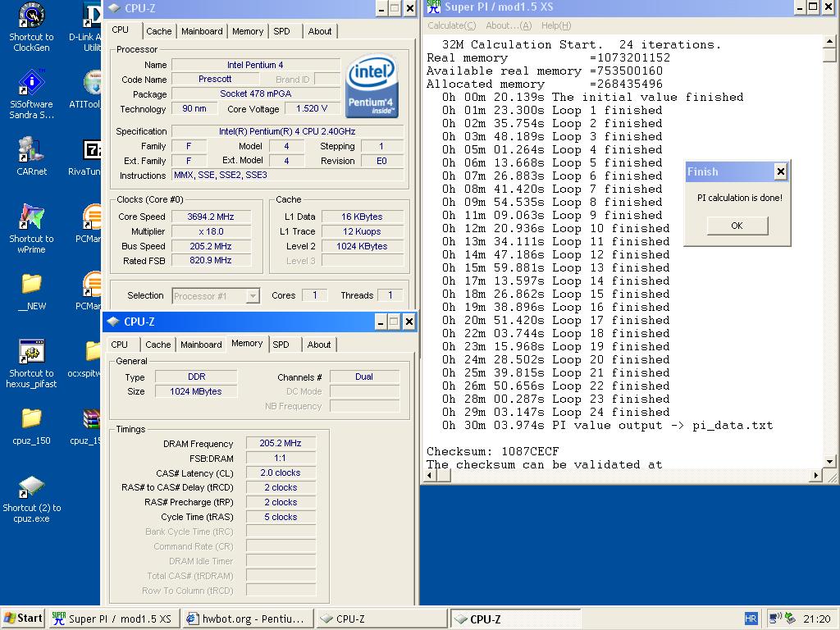This screenshot has height=630, width=840.
Task: Switch to Mainboard tab in bottom CPU-Z window
Action: [201, 345]
